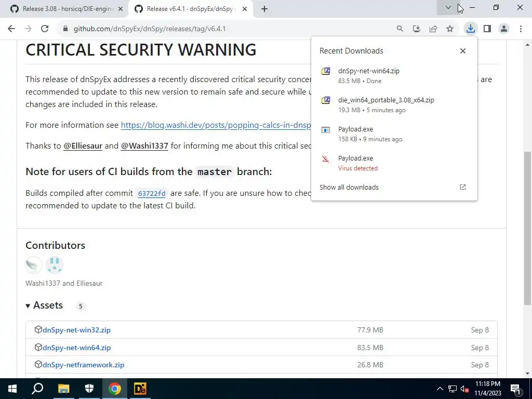This screenshot has height=399, width=532.
Task: View site info via the lock icon
Action: [65, 29]
